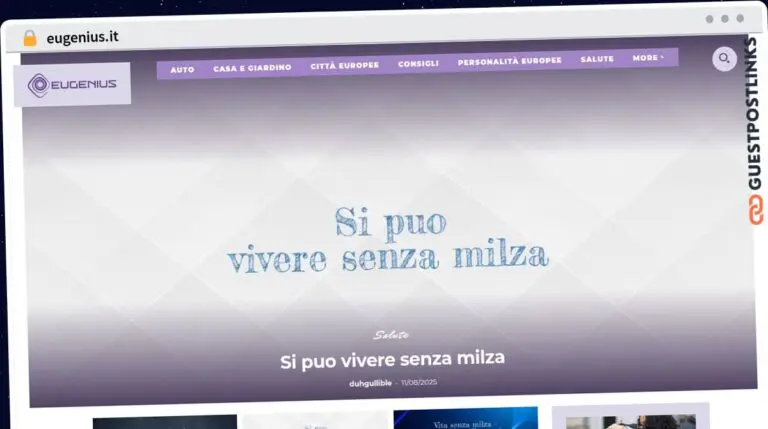768x429 pixels.
Task: Click the Eugenius logo
Action: click(x=72, y=84)
